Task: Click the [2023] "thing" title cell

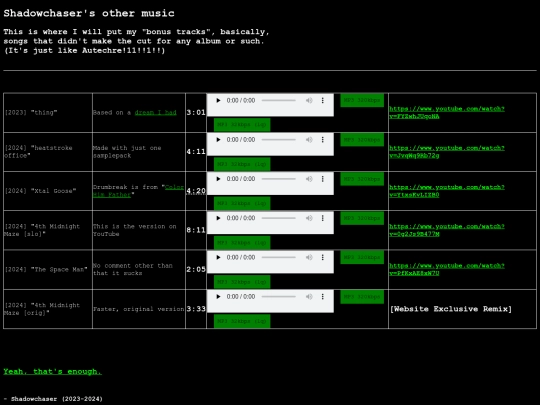Action: [x=48, y=113]
